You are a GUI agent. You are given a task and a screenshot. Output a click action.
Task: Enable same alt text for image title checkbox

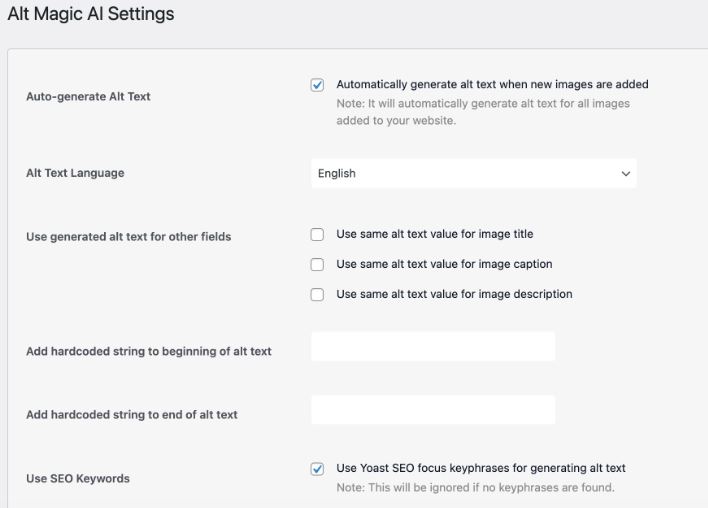click(x=317, y=234)
